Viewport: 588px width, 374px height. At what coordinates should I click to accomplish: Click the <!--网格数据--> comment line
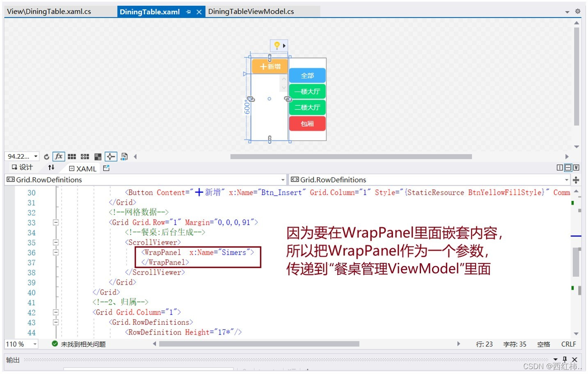click(139, 212)
